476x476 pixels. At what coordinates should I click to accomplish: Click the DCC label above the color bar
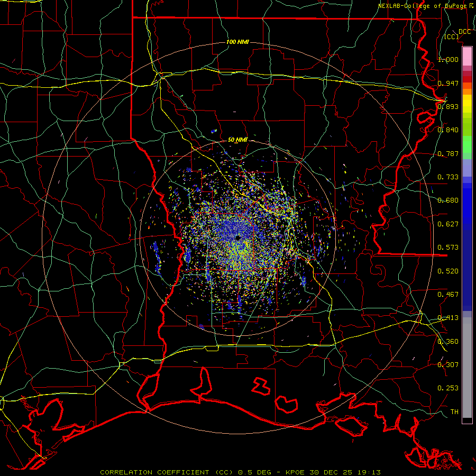click(x=464, y=32)
